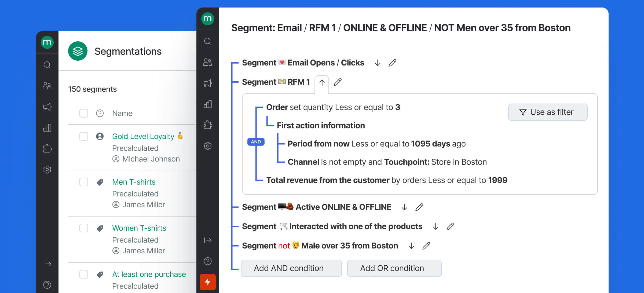644x293 pixels.
Task: Check the Gold Level Loyalty checkbox
Action: (x=84, y=136)
